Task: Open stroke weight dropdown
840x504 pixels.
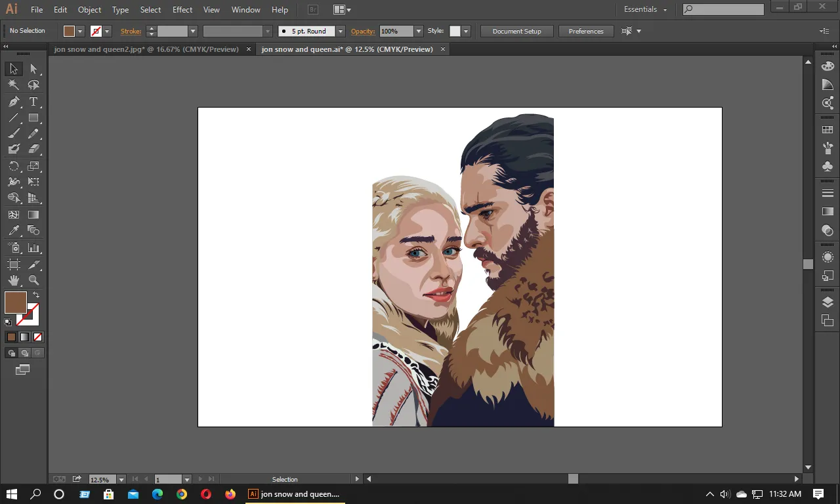Action: point(193,31)
